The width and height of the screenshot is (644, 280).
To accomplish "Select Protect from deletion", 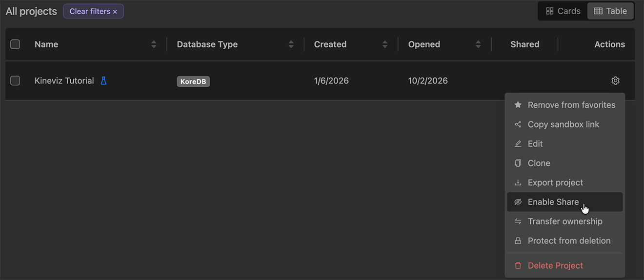I will click(x=565, y=241).
